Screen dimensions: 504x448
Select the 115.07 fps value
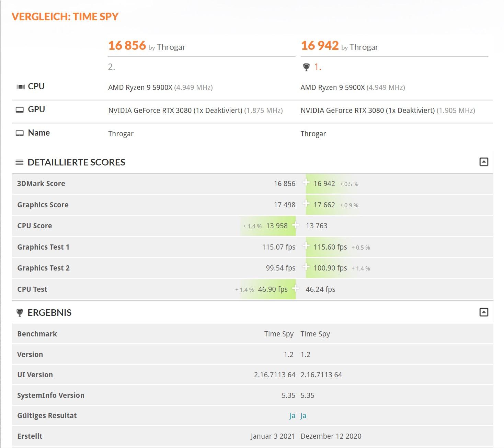[x=279, y=247]
